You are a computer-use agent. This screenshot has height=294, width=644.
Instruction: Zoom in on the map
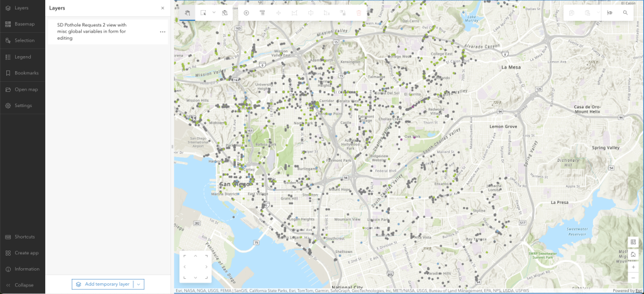[x=633, y=266]
